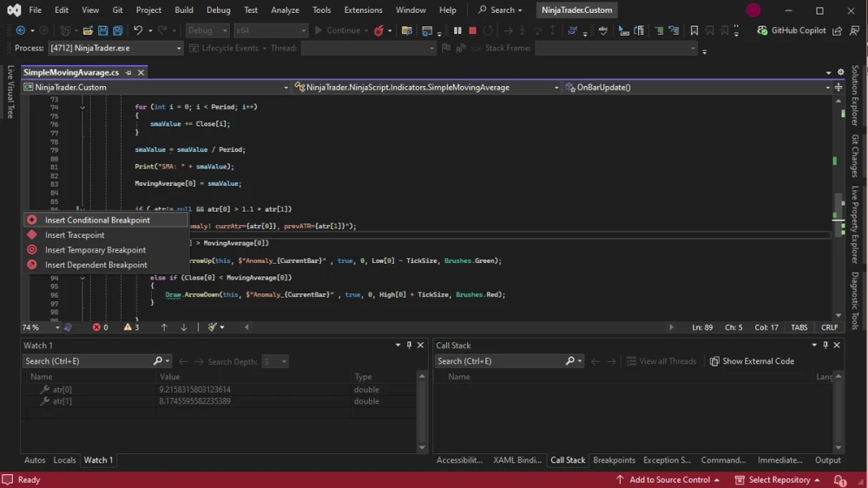
Task: Toggle auto-hide pin on Call Stack panel
Action: [825, 345]
